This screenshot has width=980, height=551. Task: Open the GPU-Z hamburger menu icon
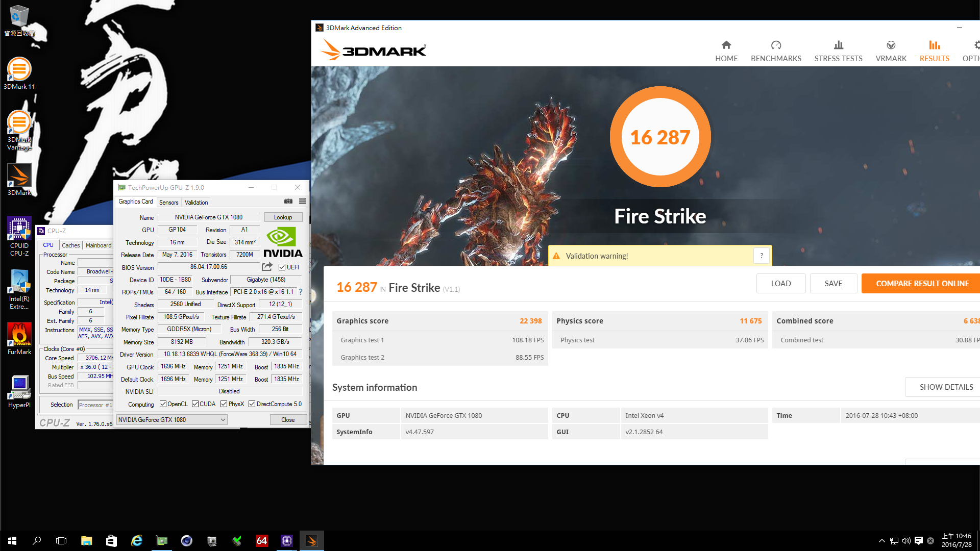point(302,202)
